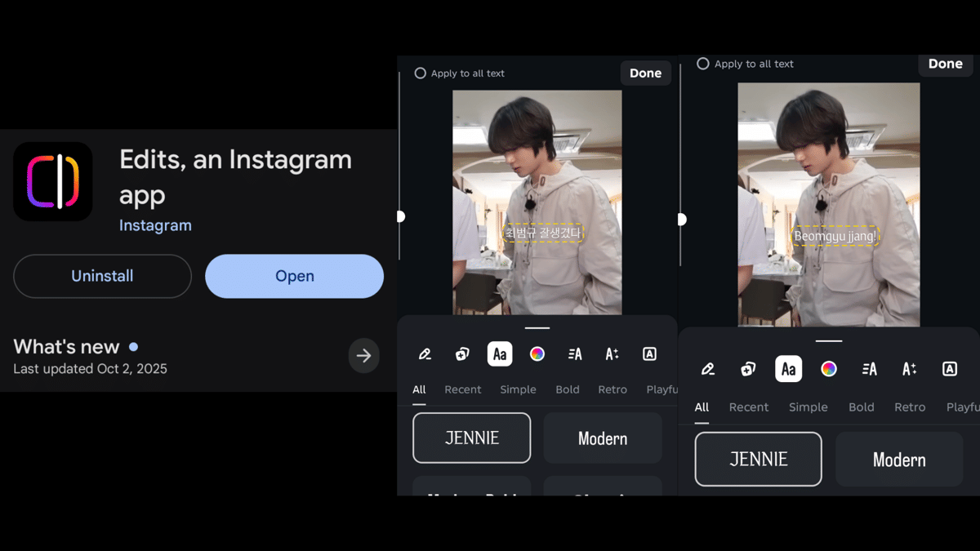The image size is (980, 551).
Task: Open text alignment icon in the Korean-caption editor
Action: pos(574,353)
